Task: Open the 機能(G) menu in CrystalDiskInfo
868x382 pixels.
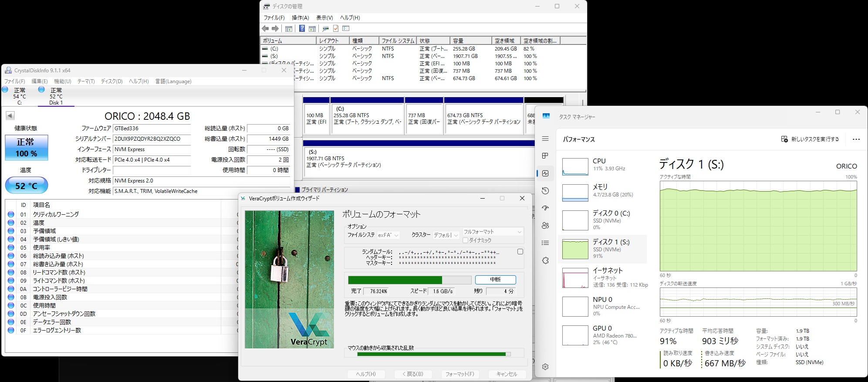Action: [62, 81]
